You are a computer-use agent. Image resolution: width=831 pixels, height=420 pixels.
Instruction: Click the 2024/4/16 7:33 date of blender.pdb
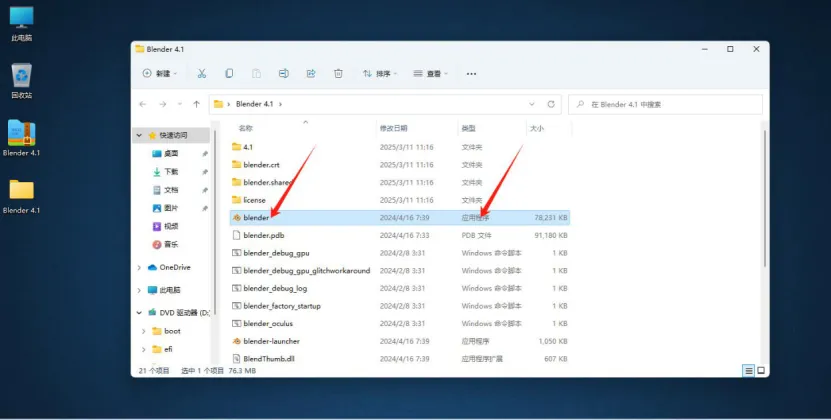coord(404,235)
